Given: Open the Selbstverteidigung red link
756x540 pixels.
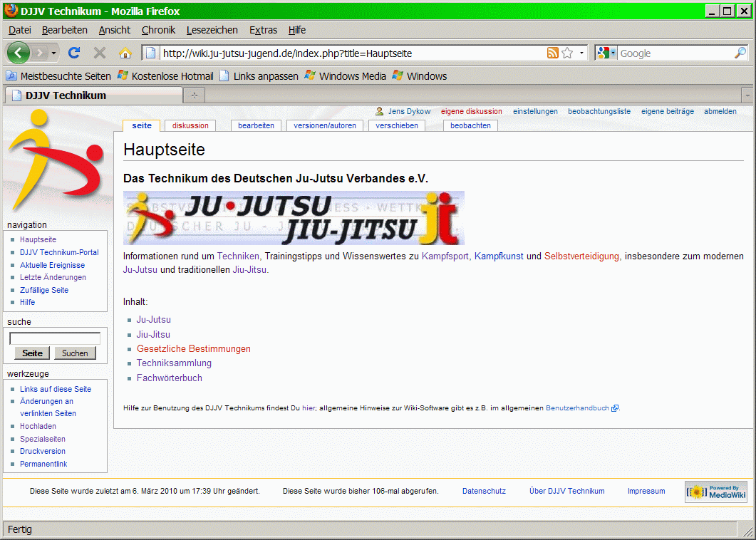Looking at the screenshot, I should [581, 256].
